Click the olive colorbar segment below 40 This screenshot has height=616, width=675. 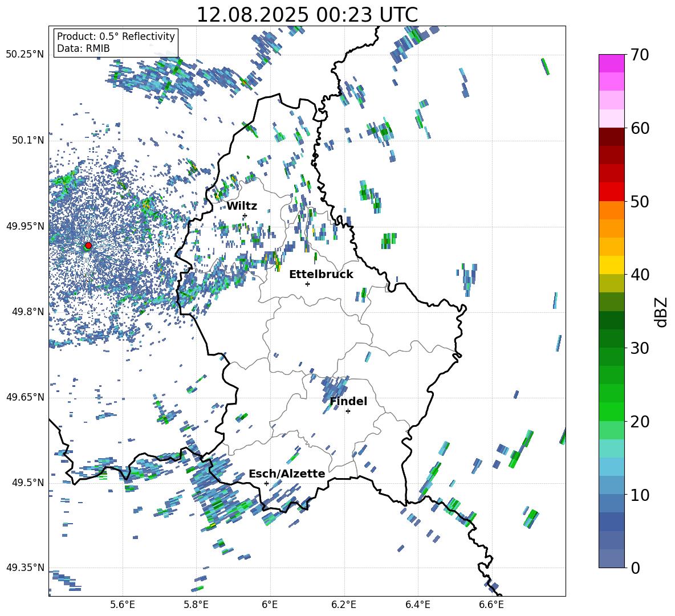[611, 283]
